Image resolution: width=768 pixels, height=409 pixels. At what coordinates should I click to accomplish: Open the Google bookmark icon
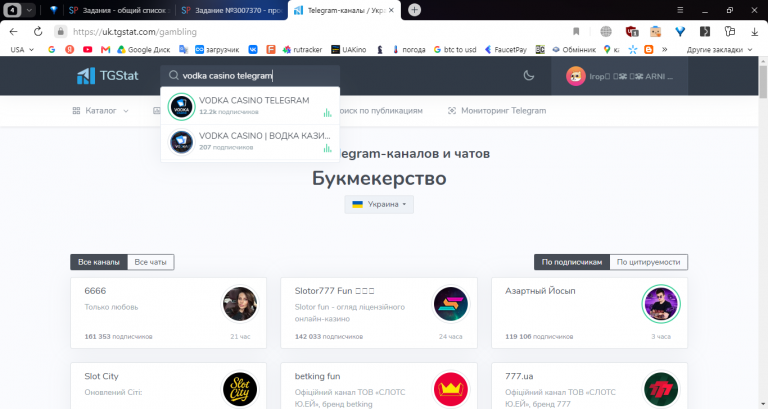pyautogui.click(x=51, y=49)
